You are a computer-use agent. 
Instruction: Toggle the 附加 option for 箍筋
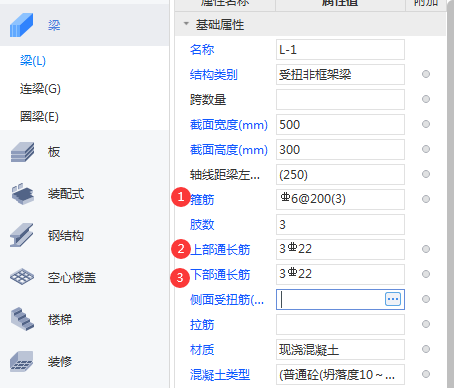pos(426,199)
